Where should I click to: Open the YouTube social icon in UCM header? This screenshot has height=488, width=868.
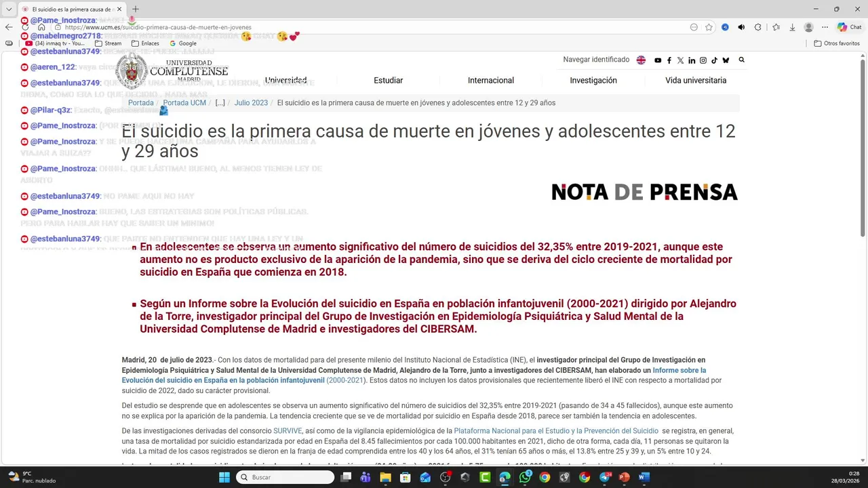[x=658, y=60]
